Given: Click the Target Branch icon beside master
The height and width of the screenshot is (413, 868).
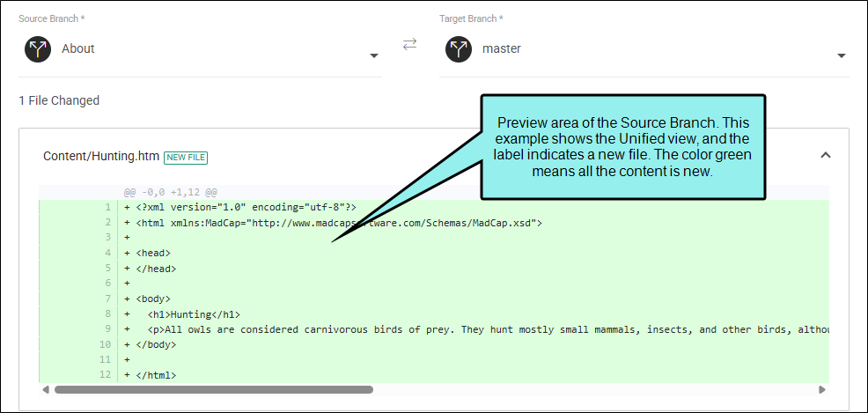Looking at the screenshot, I should click(x=459, y=49).
